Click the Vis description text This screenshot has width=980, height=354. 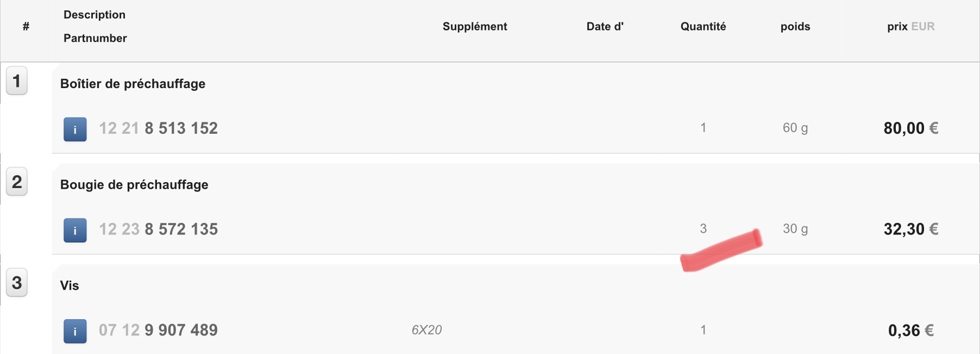(70, 285)
